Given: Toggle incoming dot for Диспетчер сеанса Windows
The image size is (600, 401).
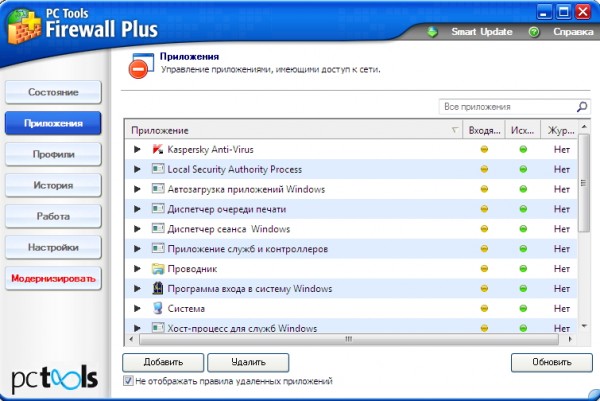Looking at the screenshot, I should point(484,229).
